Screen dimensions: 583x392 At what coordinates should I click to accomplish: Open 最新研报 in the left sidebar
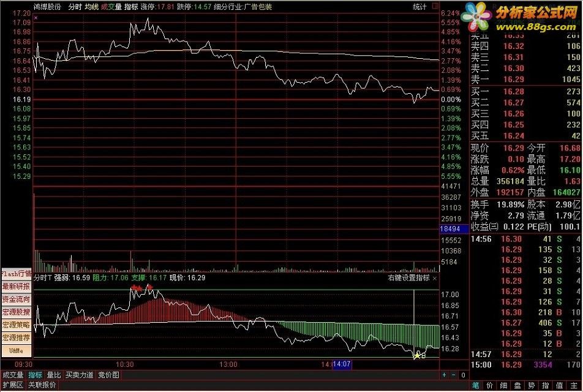(17, 287)
